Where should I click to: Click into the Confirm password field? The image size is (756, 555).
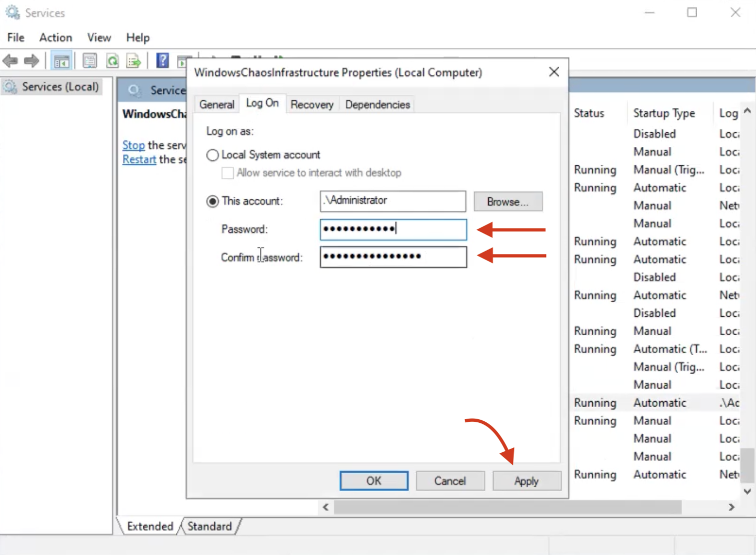[393, 257]
